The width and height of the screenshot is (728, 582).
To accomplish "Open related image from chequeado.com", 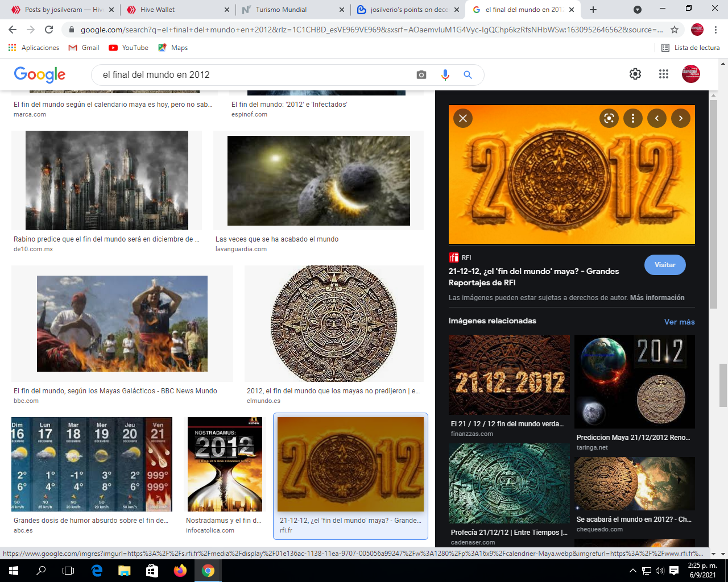I will tap(635, 484).
